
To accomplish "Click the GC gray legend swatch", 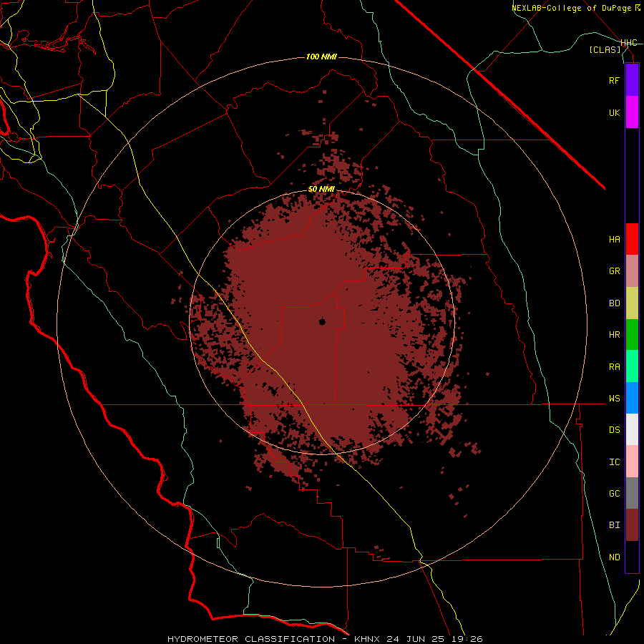I will (632, 493).
